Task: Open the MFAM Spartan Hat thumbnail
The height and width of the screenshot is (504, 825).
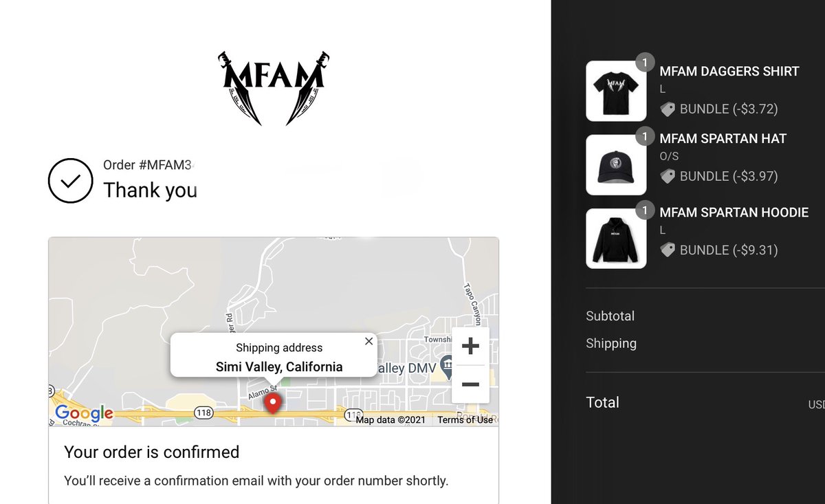Action: click(x=616, y=165)
